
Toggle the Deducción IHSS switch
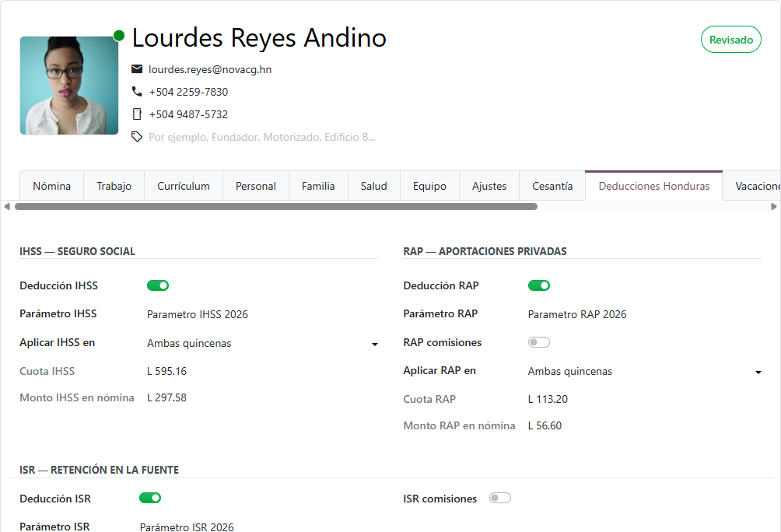click(158, 285)
